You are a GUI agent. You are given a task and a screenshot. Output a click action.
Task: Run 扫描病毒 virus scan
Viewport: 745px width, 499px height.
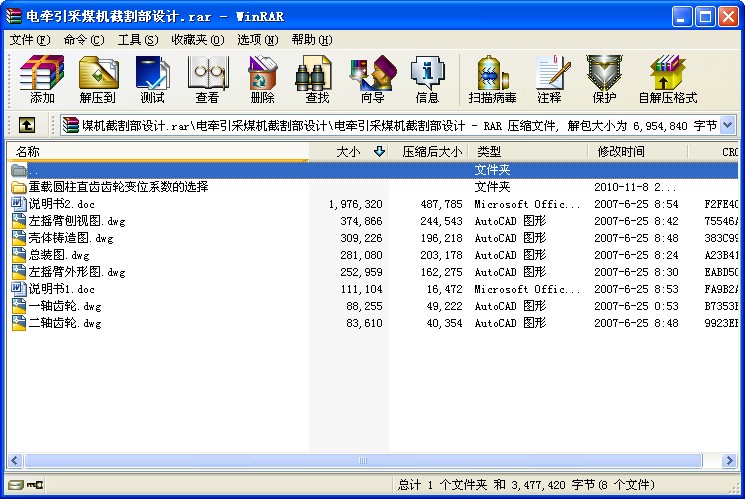tap(492, 80)
